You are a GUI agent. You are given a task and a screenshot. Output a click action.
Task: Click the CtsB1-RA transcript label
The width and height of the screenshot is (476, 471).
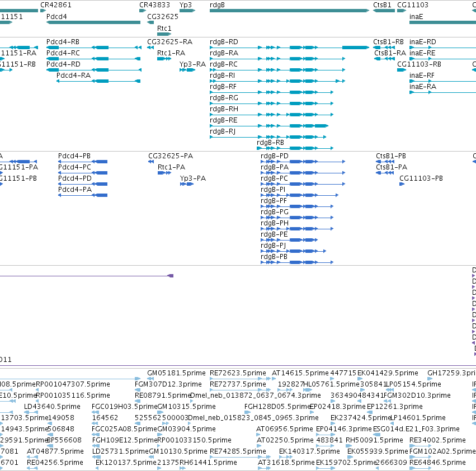pyautogui.click(x=390, y=53)
